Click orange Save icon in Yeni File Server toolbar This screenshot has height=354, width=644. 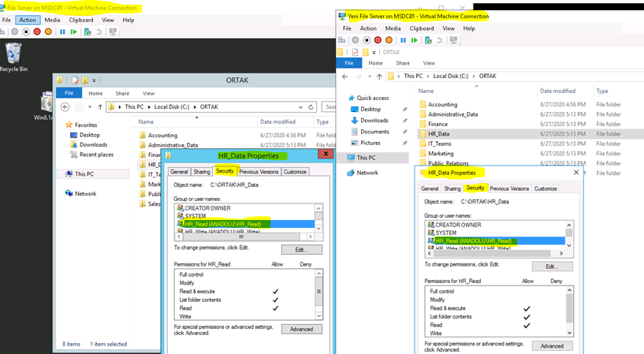tap(389, 40)
